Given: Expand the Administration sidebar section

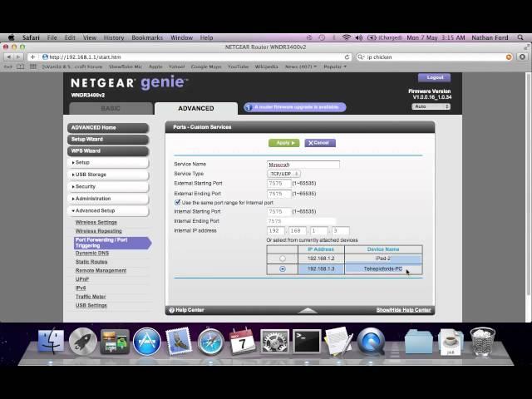Looking at the screenshot, I should click(108, 199).
